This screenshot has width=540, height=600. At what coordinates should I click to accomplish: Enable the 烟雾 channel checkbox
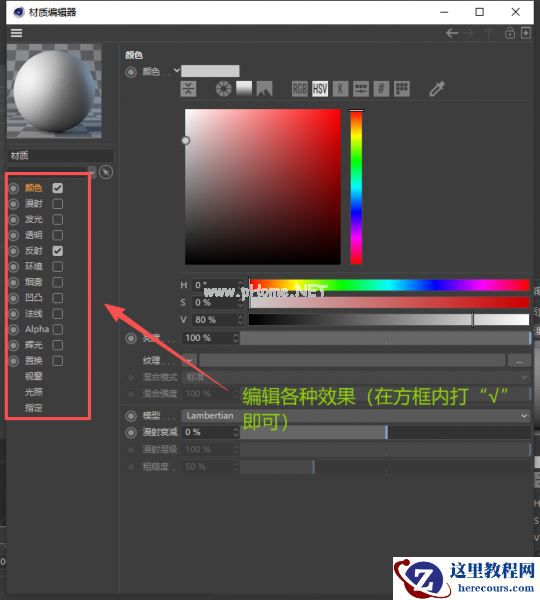[58, 282]
